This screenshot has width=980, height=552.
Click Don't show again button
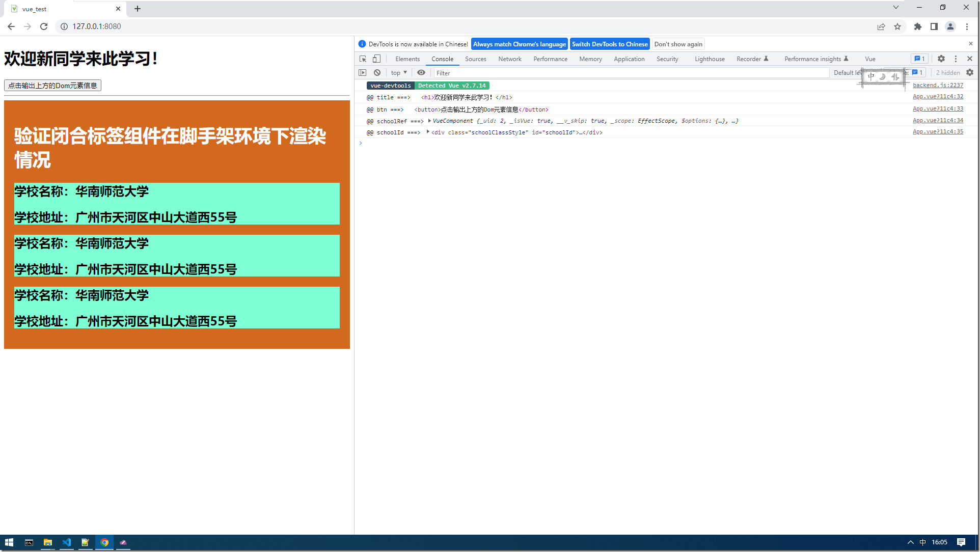coord(678,44)
